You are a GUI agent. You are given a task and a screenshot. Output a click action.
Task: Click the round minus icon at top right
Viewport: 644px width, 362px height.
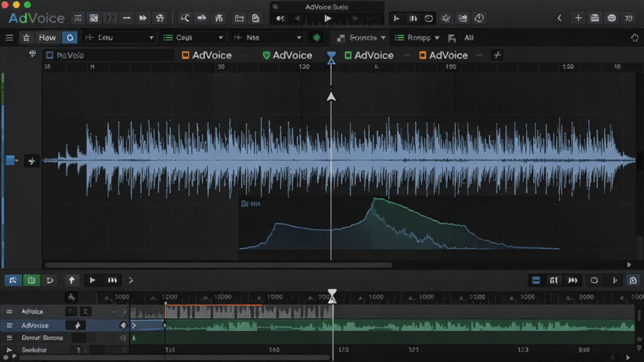[611, 18]
